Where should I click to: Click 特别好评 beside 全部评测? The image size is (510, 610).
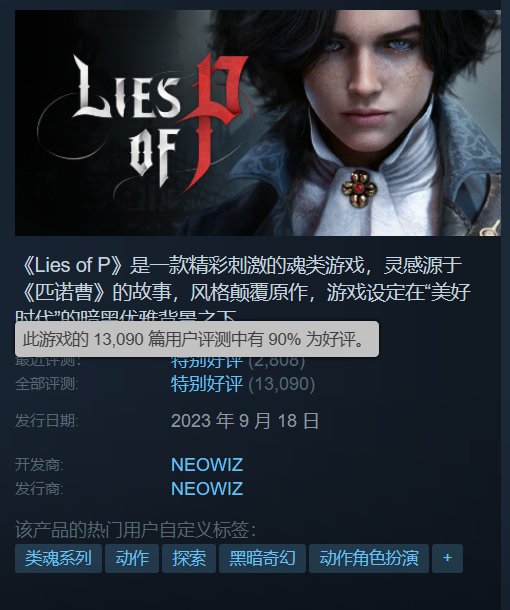tap(207, 384)
